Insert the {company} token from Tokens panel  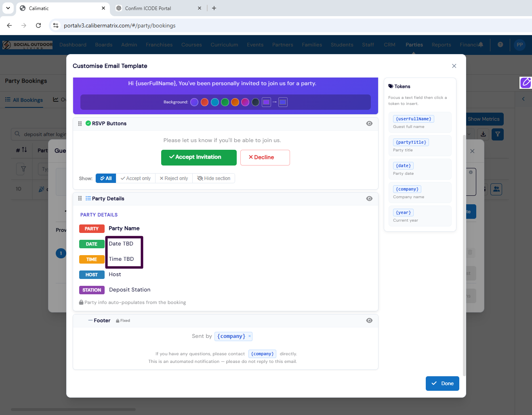click(407, 189)
